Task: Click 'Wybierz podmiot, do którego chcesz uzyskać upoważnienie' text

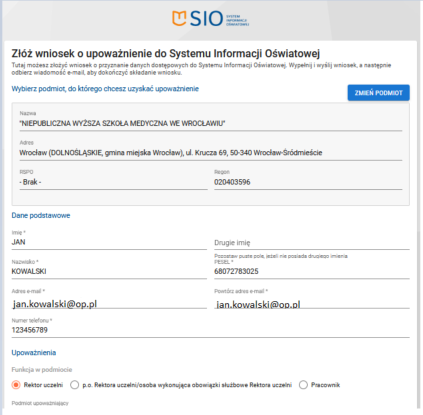Action: click(105, 89)
